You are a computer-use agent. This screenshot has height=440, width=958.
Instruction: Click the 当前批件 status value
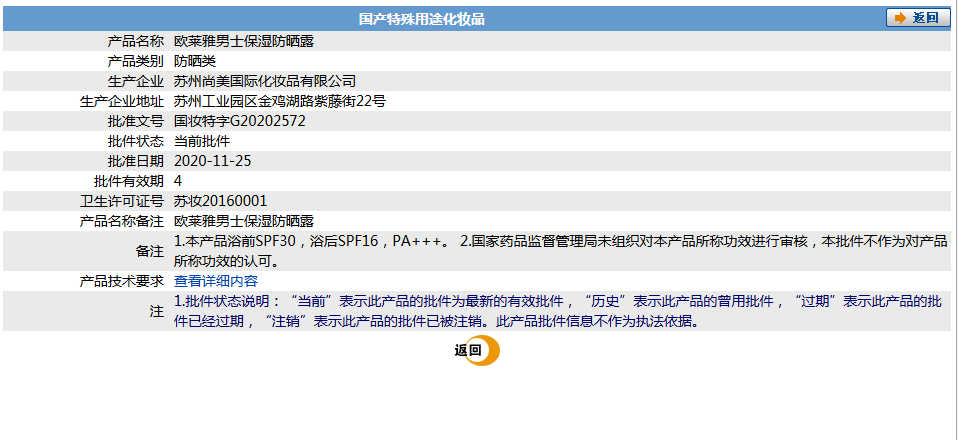[x=202, y=141]
